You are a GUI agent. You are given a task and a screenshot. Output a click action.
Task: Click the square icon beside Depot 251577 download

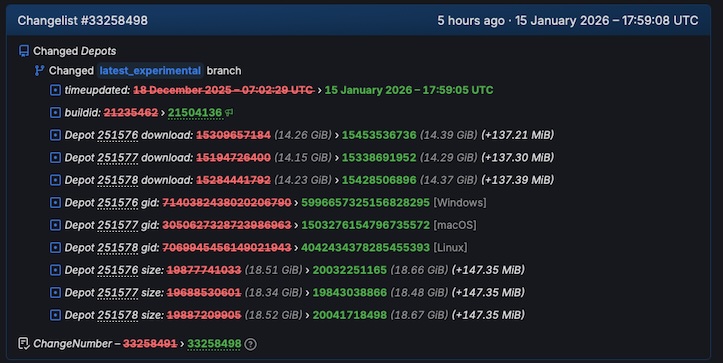pos(55,157)
